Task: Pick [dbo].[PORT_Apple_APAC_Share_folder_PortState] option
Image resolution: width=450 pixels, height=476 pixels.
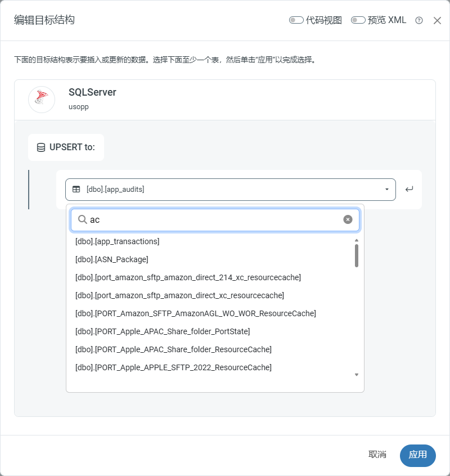Action: (163, 331)
